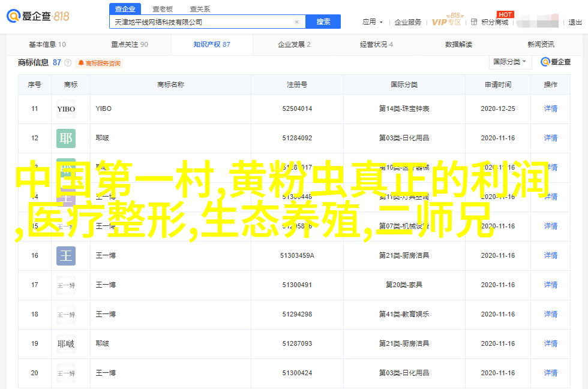588x389 pixels.
Task: Open 详情 for registration 51287093
Action: tap(551, 343)
